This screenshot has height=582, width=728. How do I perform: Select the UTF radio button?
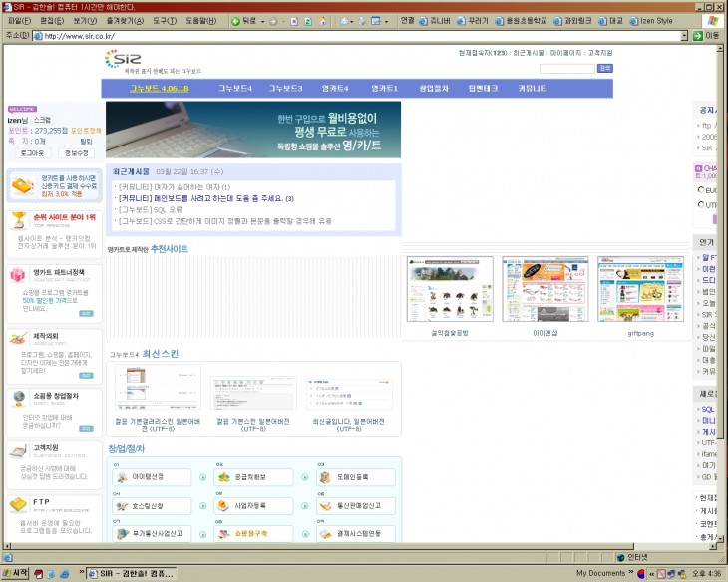[701, 204]
